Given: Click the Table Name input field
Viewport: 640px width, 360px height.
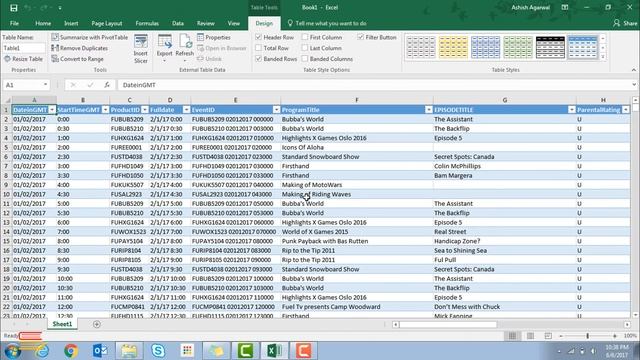Looking at the screenshot, I should point(24,48).
